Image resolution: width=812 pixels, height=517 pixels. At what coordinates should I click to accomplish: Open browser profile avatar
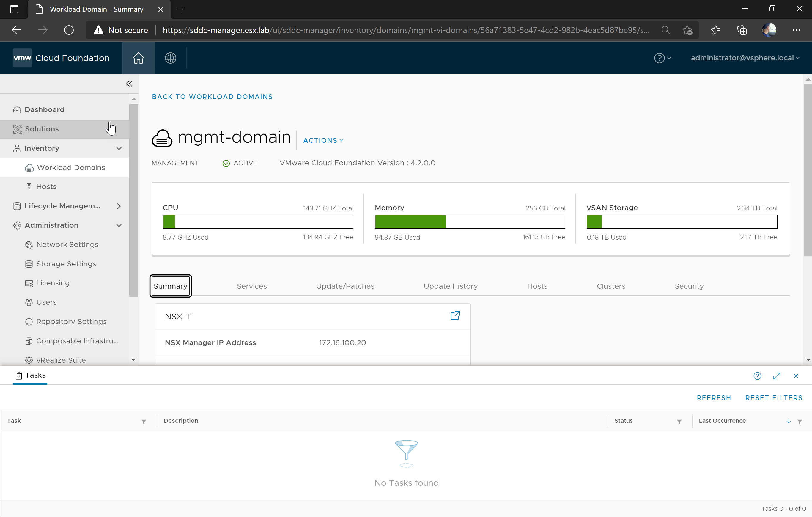tap(769, 30)
